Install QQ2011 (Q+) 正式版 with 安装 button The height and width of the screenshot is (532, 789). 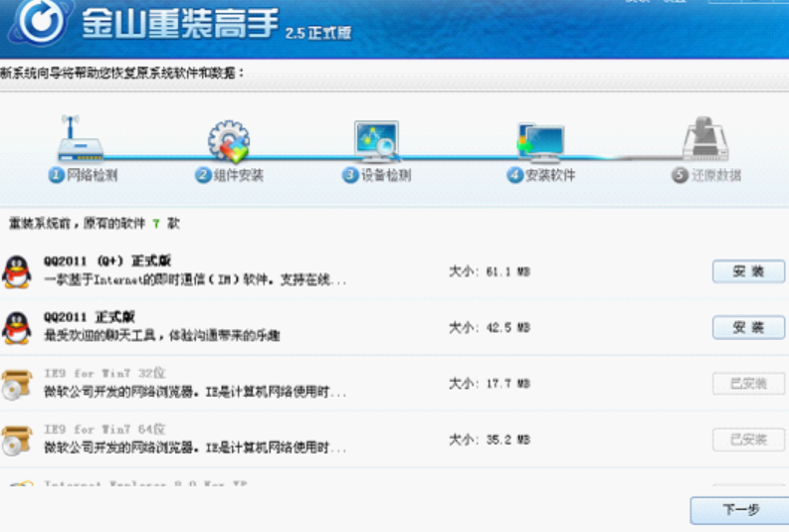pos(748,271)
